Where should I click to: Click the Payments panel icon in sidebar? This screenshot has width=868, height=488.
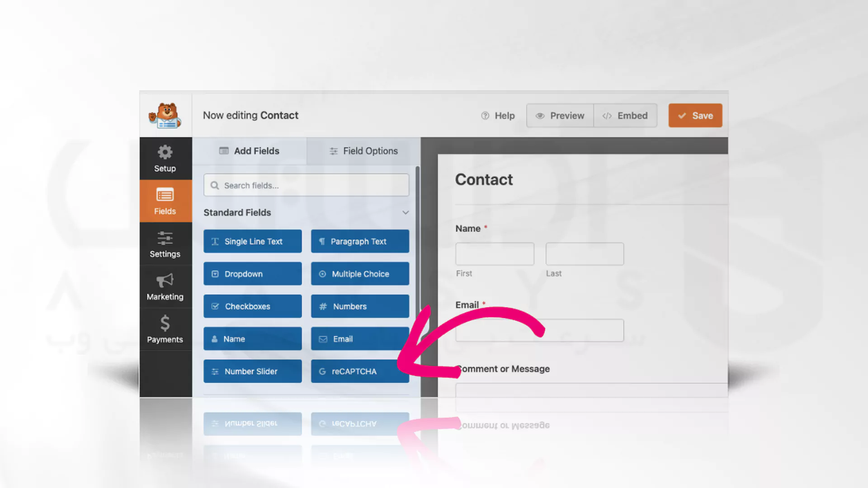165,330
